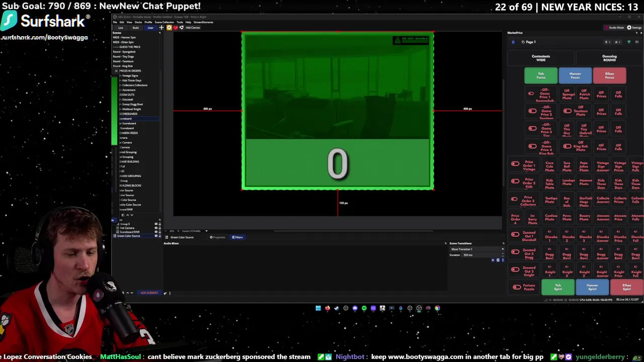Click the Filters button below preview
Image resolution: width=644 pixels, height=362 pixels.
point(237,237)
